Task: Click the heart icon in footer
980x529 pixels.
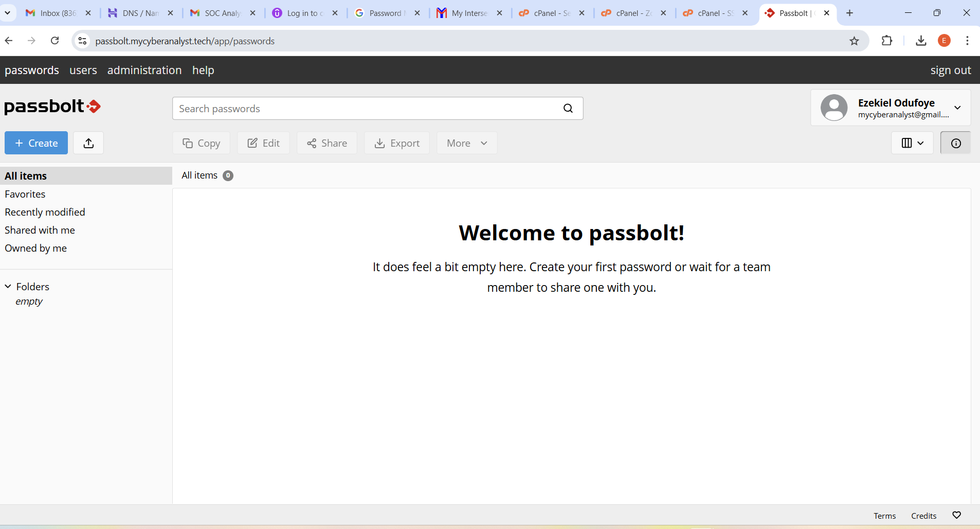Action: (956, 515)
